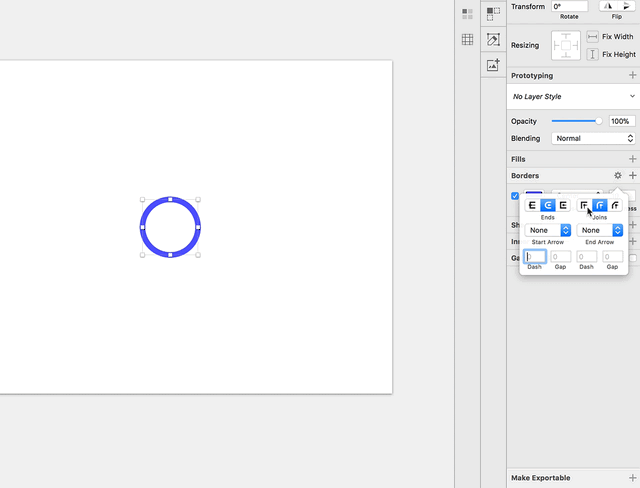Click the image insert panel icon
This screenshot has height=488, width=640.
coord(493,64)
